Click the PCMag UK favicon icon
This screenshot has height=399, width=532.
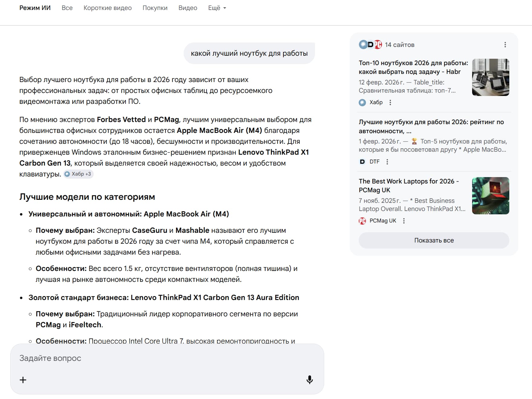pyautogui.click(x=362, y=221)
